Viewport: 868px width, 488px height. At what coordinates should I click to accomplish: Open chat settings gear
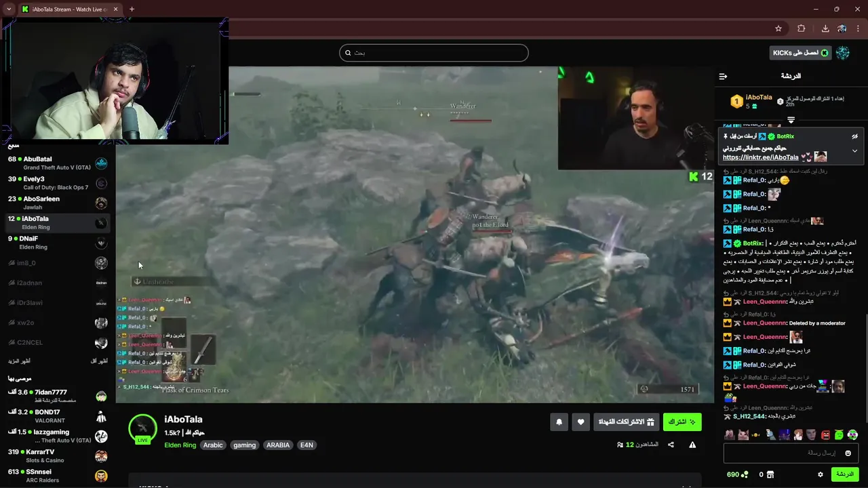point(821,474)
